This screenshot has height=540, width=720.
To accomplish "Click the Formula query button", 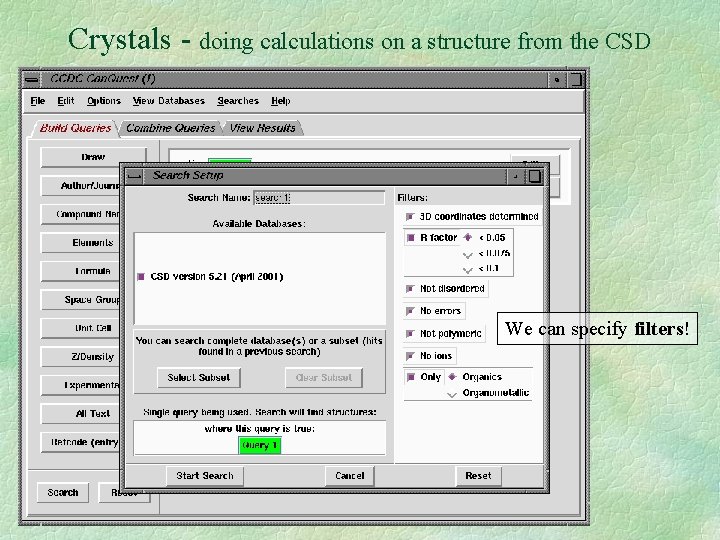I will click(x=80, y=271).
